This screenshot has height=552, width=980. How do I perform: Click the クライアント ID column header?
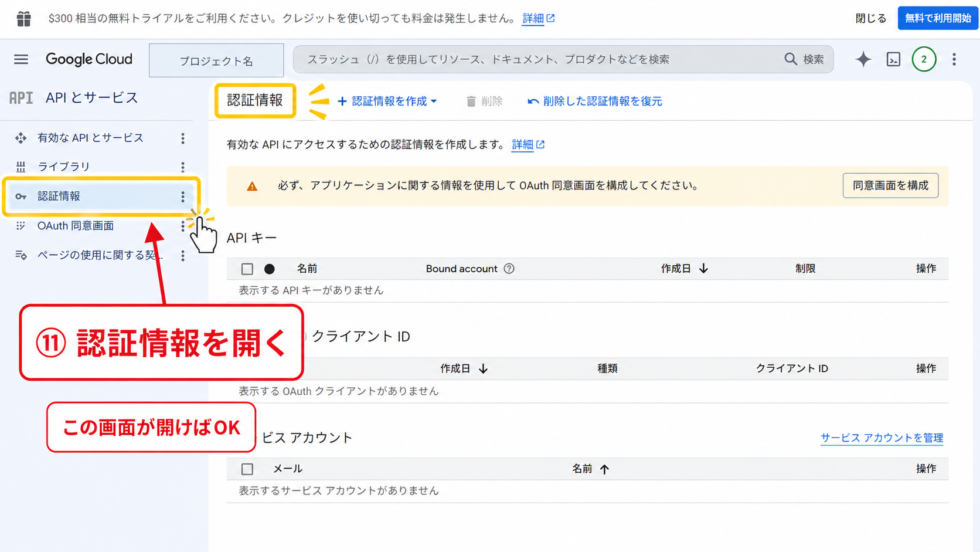coord(792,369)
